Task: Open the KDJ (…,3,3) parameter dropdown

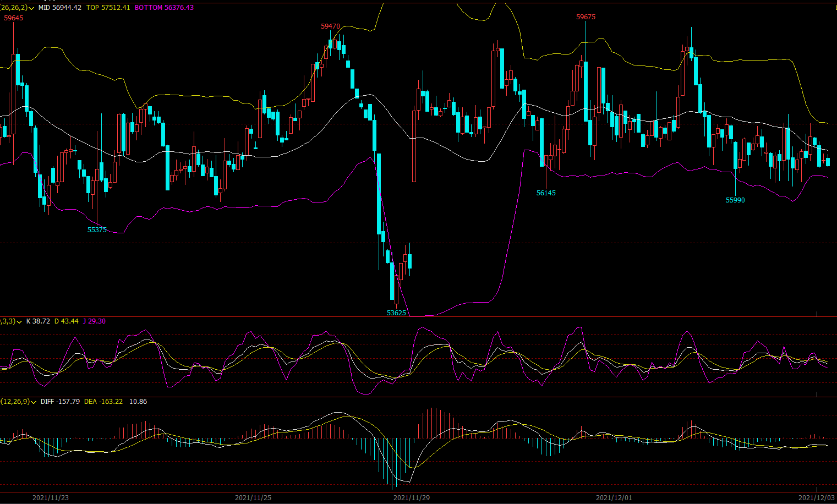Action: (19, 321)
